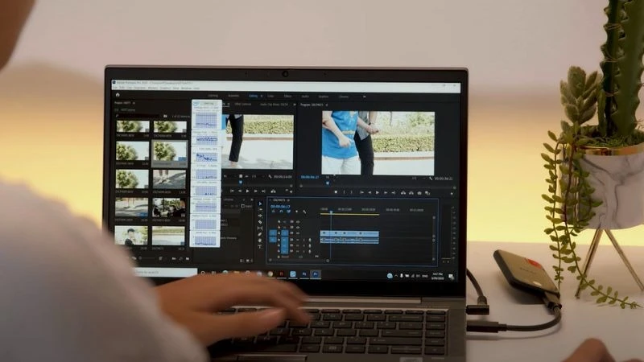This screenshot has width=644, height=362.
Task: Expand Source panel tabs overflow chevrons
Action: pos(294,105)
